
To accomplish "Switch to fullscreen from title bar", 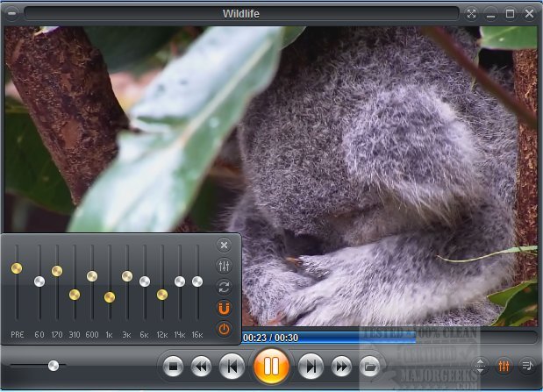I will click(472, 14).
